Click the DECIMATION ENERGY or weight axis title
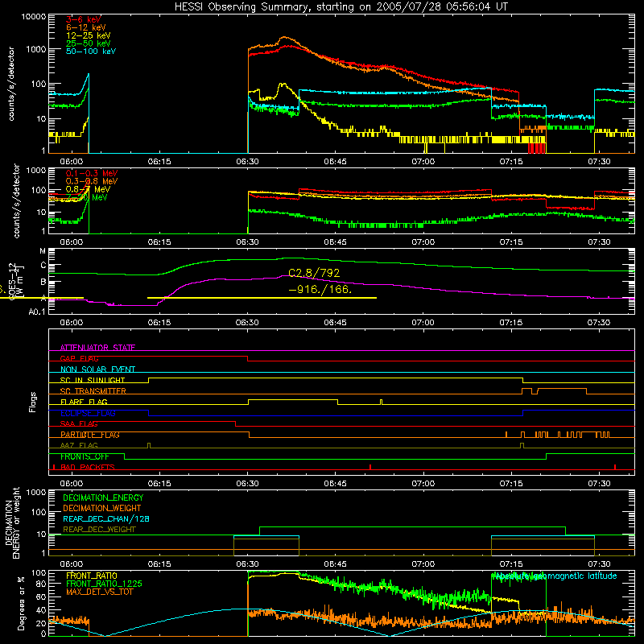 coord(12,523)
